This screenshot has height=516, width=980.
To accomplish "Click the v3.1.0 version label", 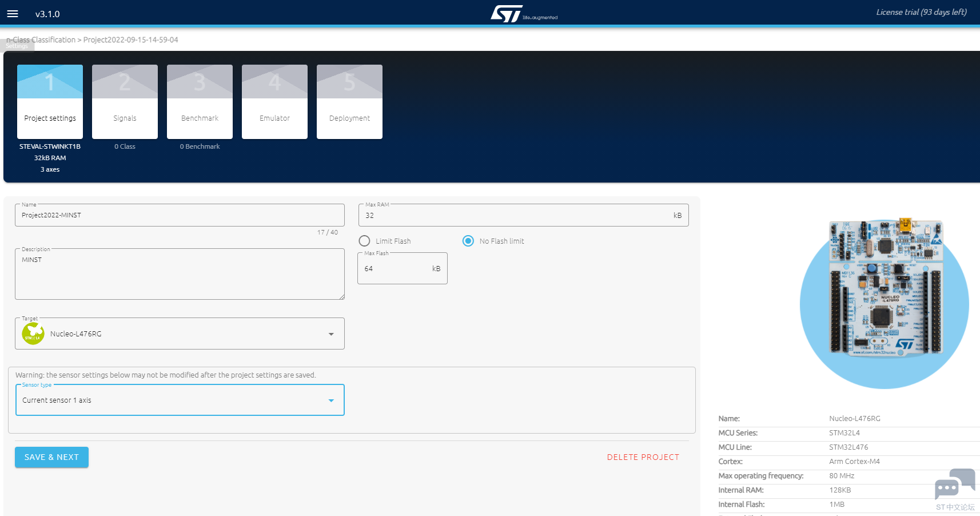I will [47, 14].
